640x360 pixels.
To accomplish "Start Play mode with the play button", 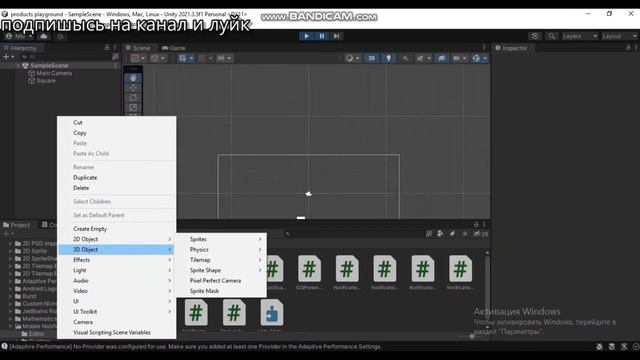I will [306, 36].
